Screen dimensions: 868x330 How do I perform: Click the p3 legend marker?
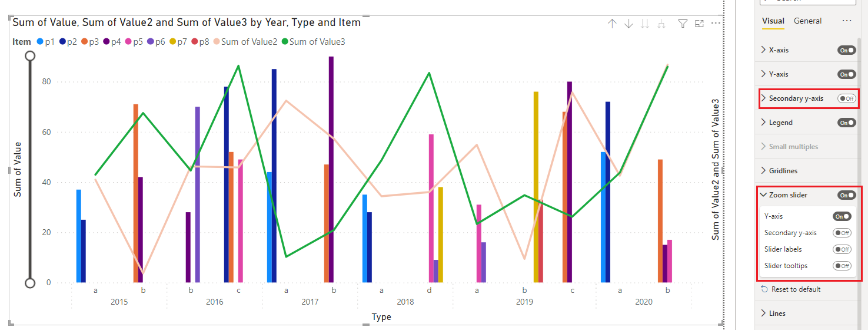(x=84, y=42)
